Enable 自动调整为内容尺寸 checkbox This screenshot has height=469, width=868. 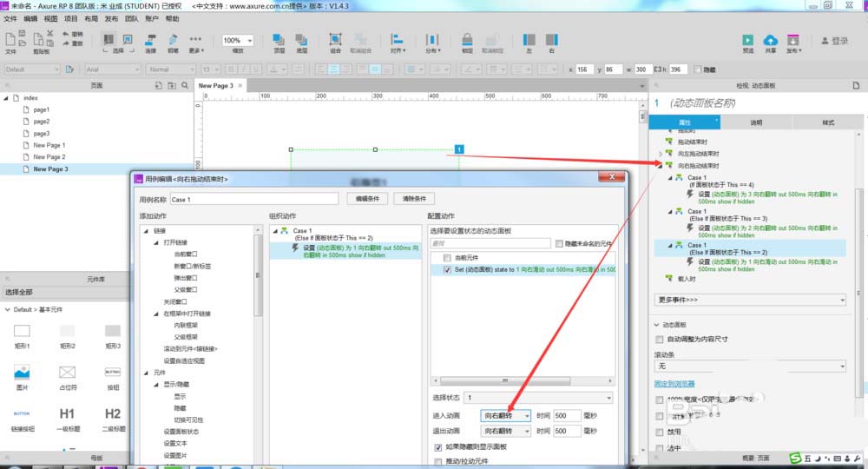coord(660,339)
